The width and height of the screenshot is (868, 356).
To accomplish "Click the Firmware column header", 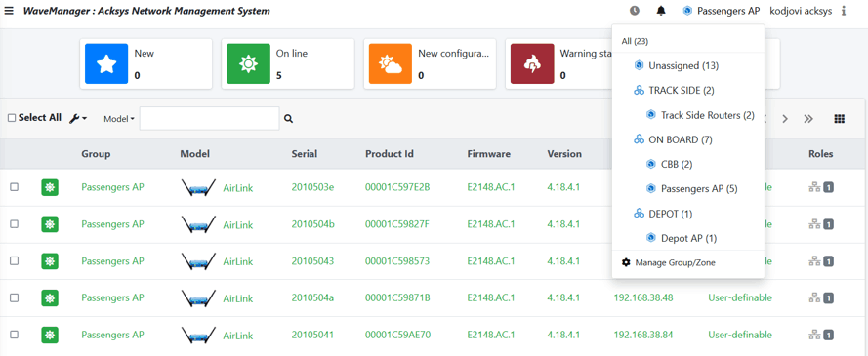I will click(489, 154).
